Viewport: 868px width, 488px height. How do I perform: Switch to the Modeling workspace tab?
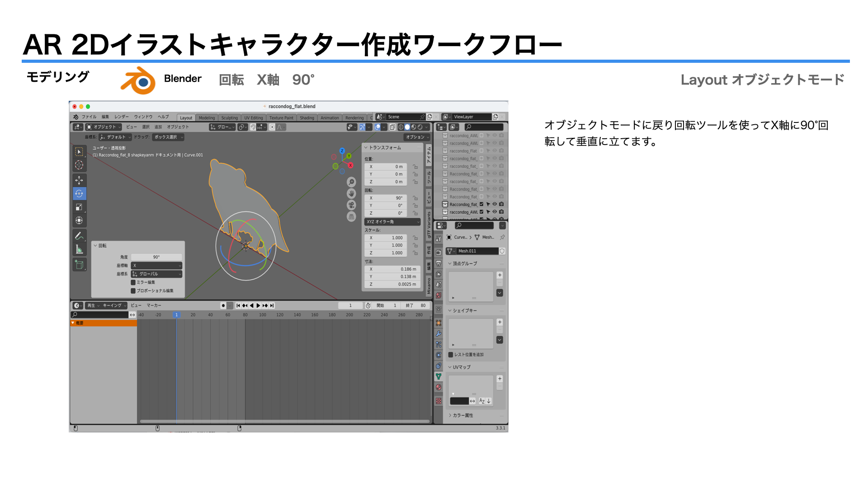click(x=207, y=118)
